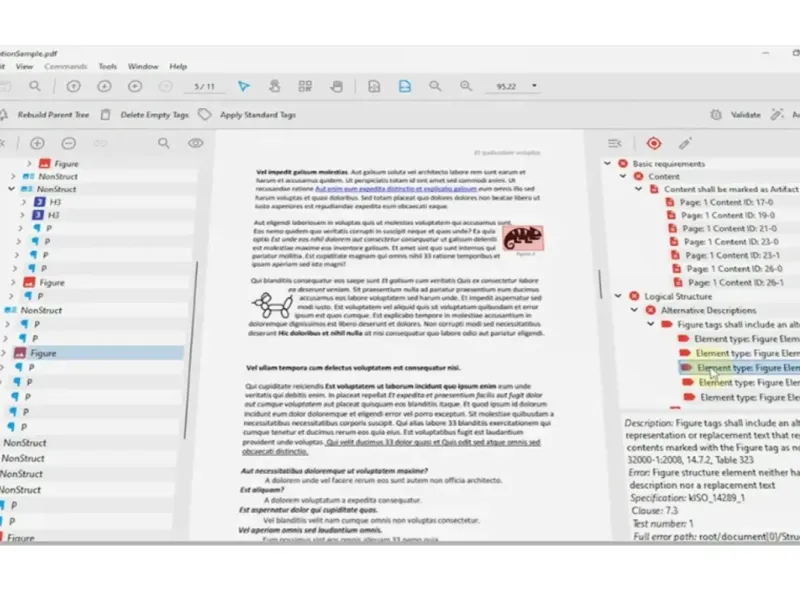Open the zoom level dropdown arrow
This screenshot has width=800, height=600.
(x=534, y=86)
